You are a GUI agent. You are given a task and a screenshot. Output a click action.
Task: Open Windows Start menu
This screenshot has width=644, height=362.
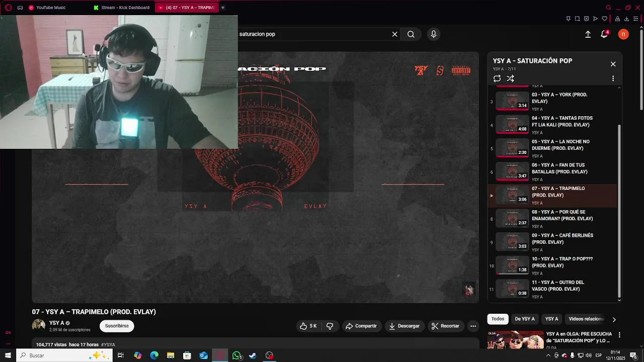8,355
